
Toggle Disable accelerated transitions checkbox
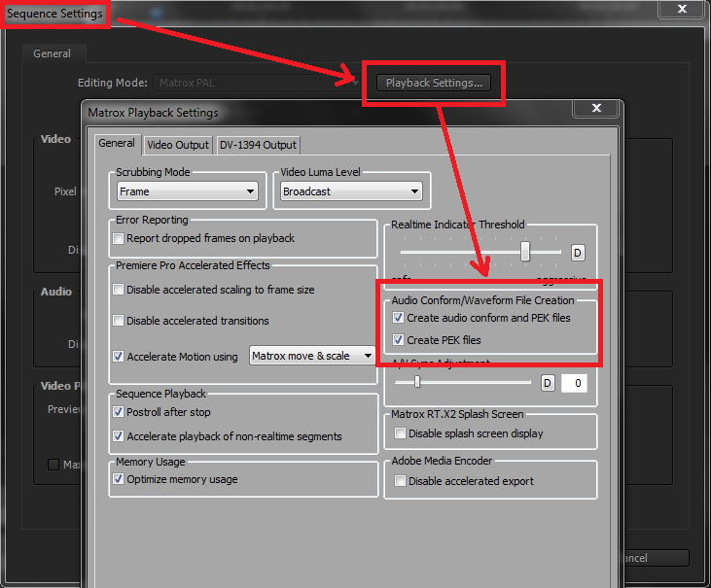click(119, 321)
